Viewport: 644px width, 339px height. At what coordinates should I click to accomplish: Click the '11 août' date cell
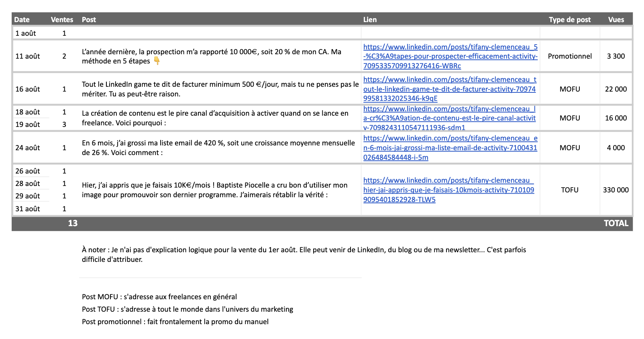[28, 56]
